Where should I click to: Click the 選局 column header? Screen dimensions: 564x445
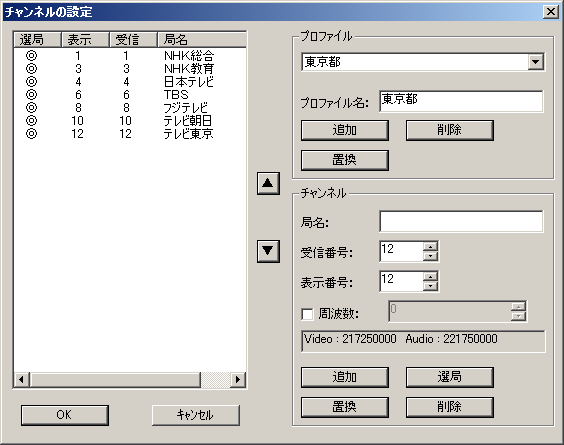click(37, 39)
